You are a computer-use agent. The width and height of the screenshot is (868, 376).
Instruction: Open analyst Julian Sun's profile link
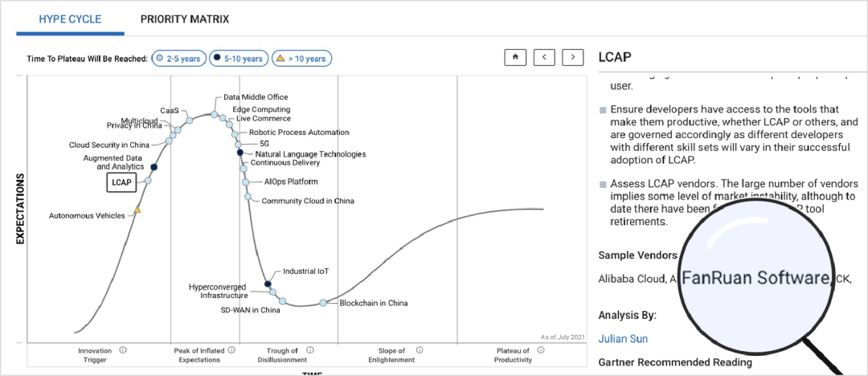point(623,339)
